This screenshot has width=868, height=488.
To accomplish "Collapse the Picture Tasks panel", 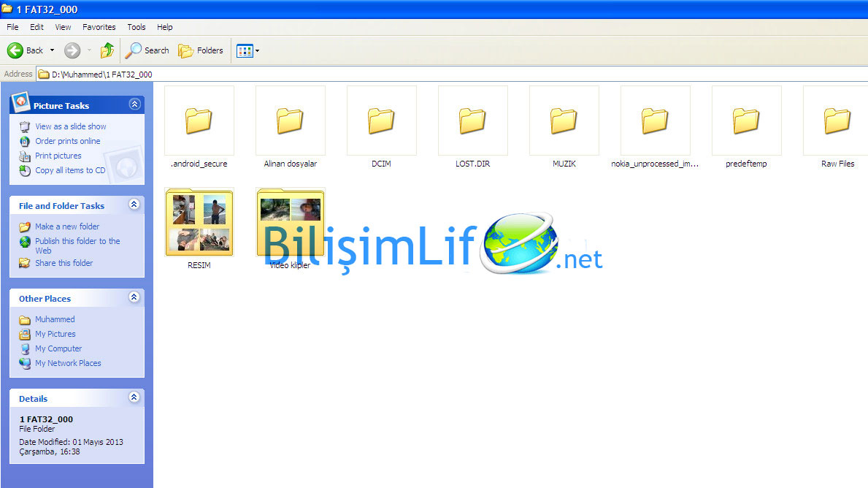I will click(134, 104).
